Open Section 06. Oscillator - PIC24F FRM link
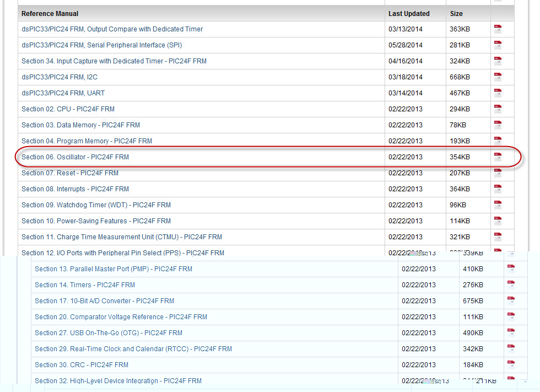 click(x=75, y=157)
